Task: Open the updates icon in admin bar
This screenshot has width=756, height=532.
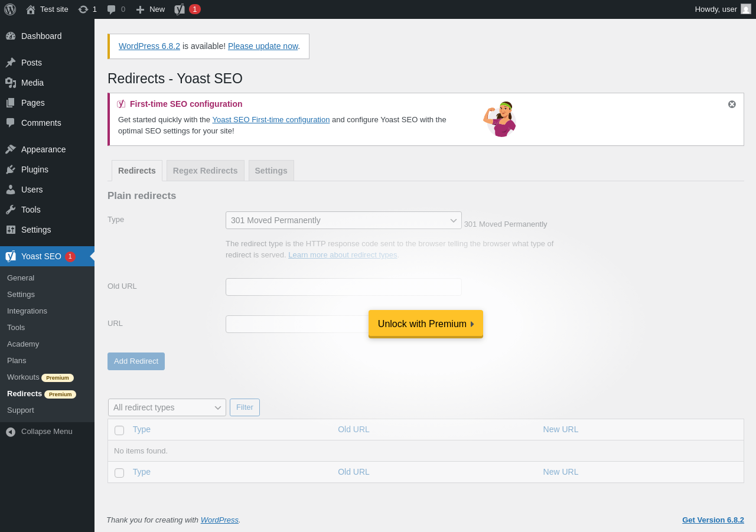Action: (83, 9)
